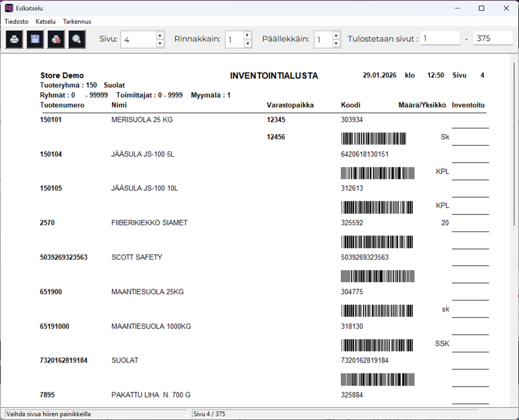Click the save diskette icon
This screenshot has height=420, width=519.
point(35,39)
